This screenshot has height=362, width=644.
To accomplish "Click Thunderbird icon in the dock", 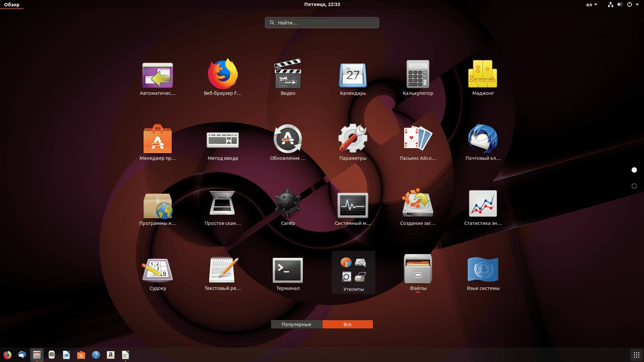I will click(22, 355).
